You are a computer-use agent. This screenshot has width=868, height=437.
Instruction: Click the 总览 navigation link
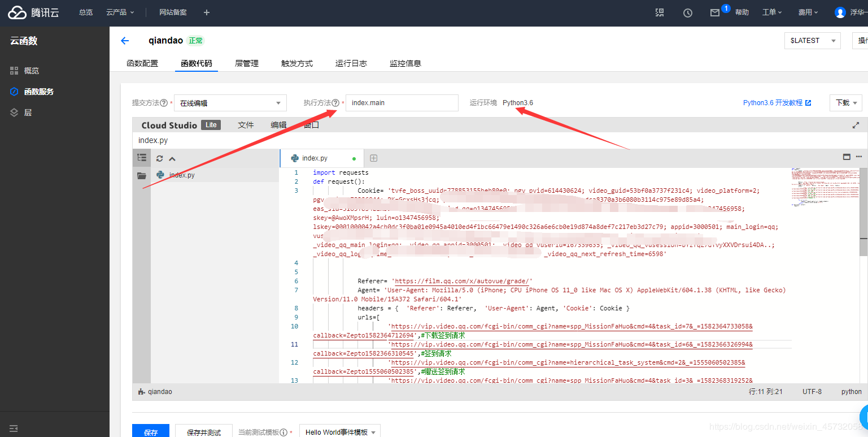pos(86,12)
